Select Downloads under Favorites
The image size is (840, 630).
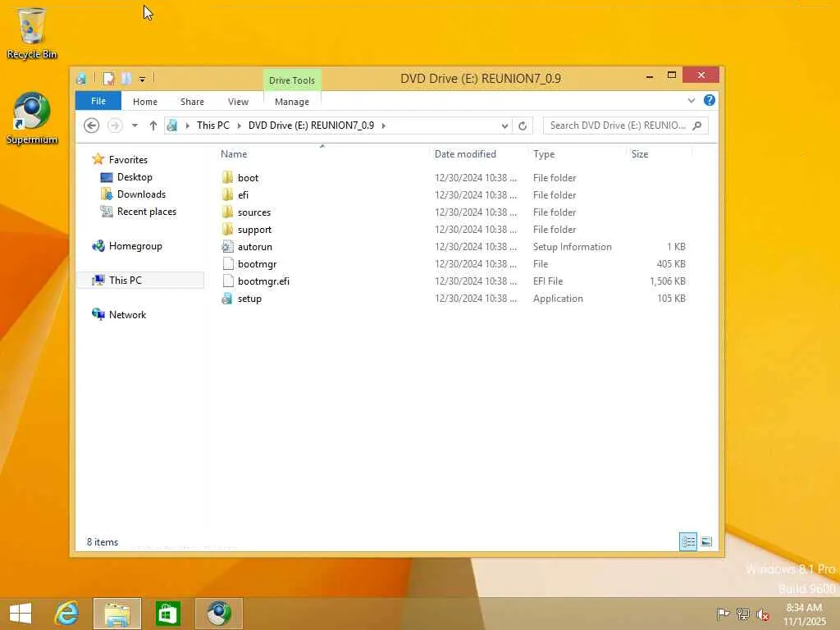(x=141, y=194)
